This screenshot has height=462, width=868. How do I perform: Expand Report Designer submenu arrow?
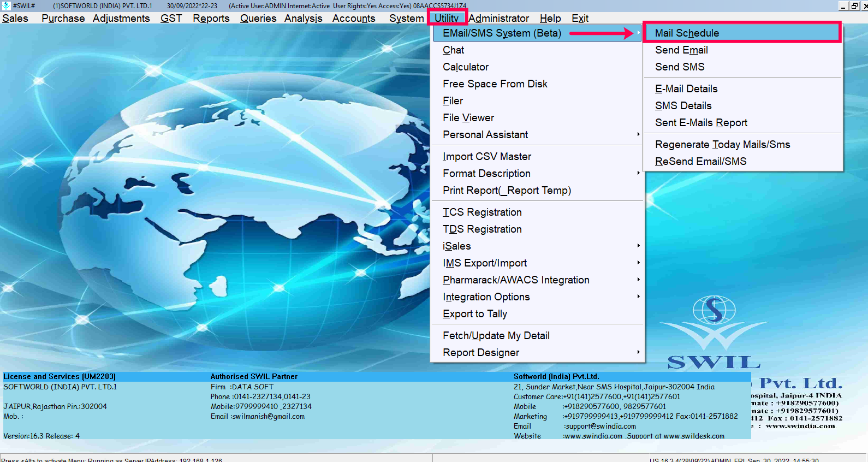point(638,352)
